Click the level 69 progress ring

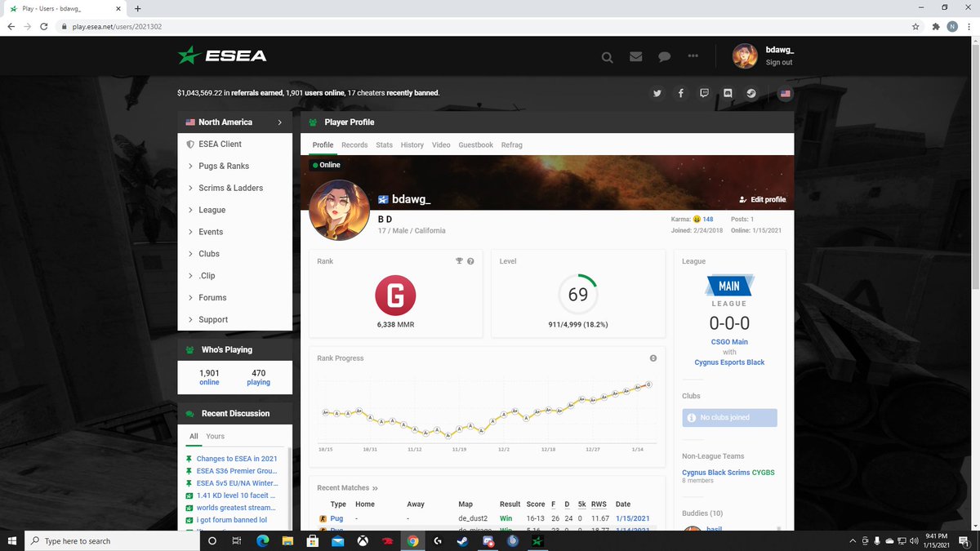click(578, 295)
